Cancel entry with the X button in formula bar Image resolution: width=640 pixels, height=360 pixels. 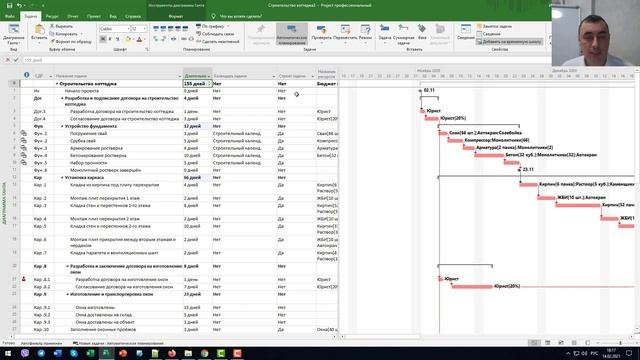pyautogui.click(x=7, y=60)
